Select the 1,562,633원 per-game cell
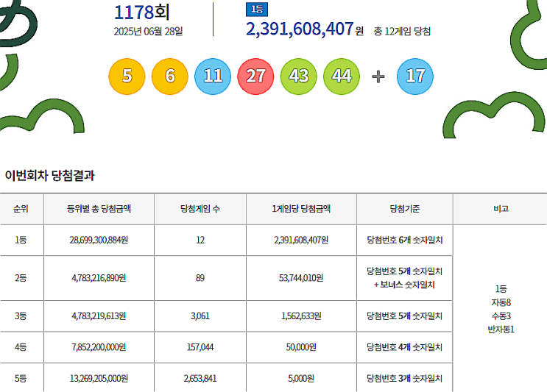Screen dimensions: 547x392 tap(301, 316)
